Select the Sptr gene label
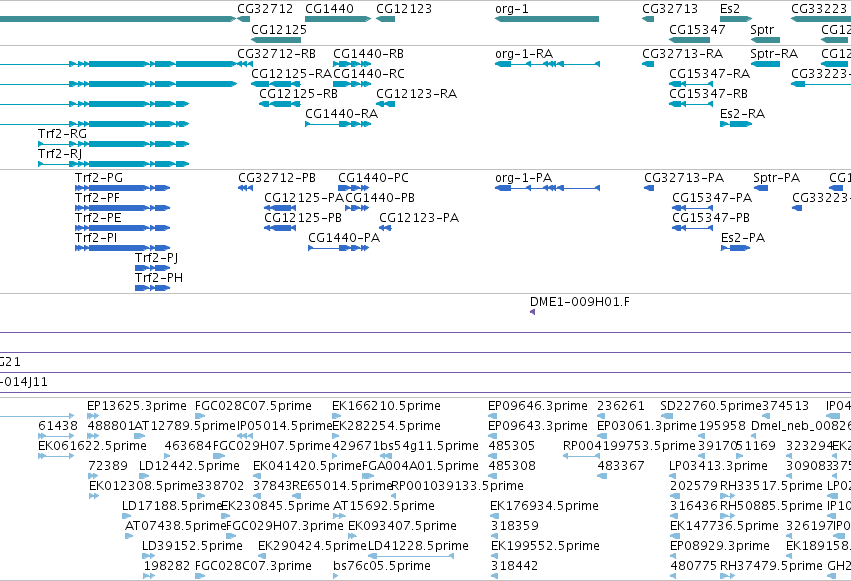 click(762, 29)
